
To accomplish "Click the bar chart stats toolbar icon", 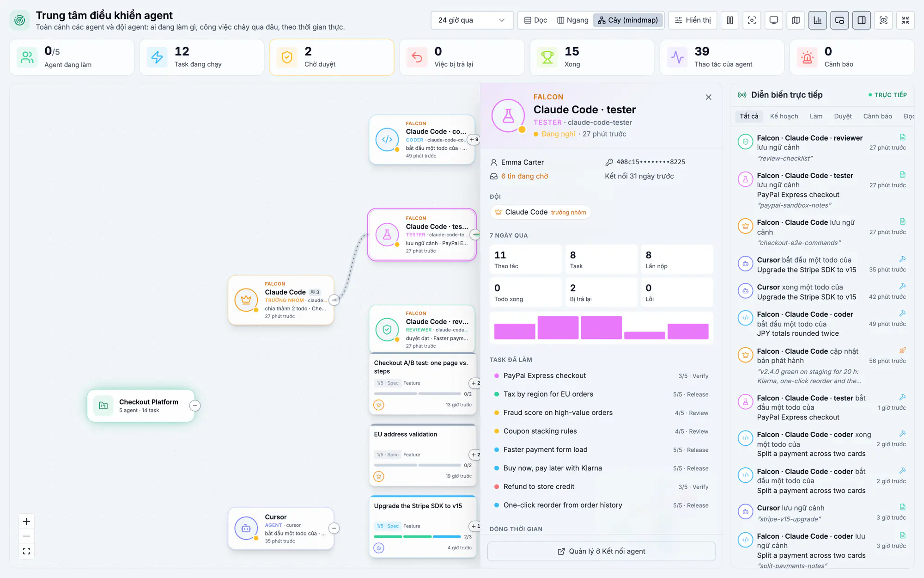I will (x=817, y=20).
